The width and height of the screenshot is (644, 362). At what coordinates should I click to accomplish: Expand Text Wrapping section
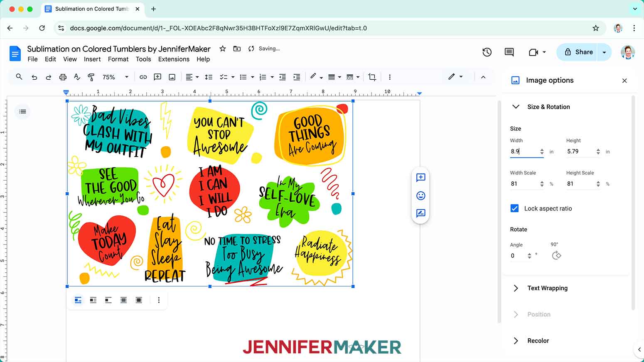click(x=516, y=288)
